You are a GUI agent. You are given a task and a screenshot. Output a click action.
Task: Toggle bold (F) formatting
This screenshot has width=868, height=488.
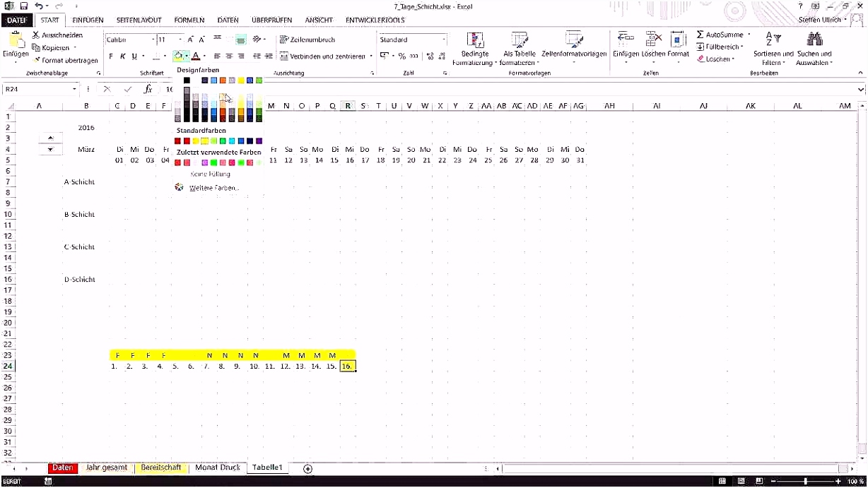coord(112,56)
